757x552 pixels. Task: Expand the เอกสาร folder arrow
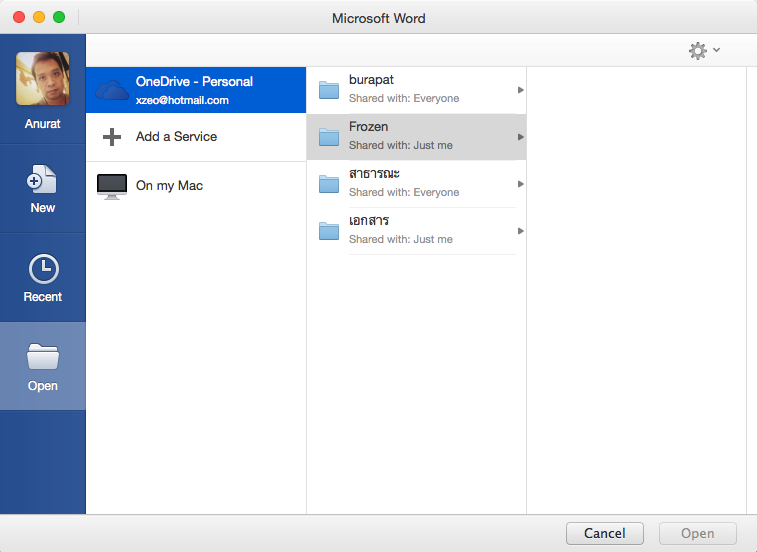coord(520,231)
